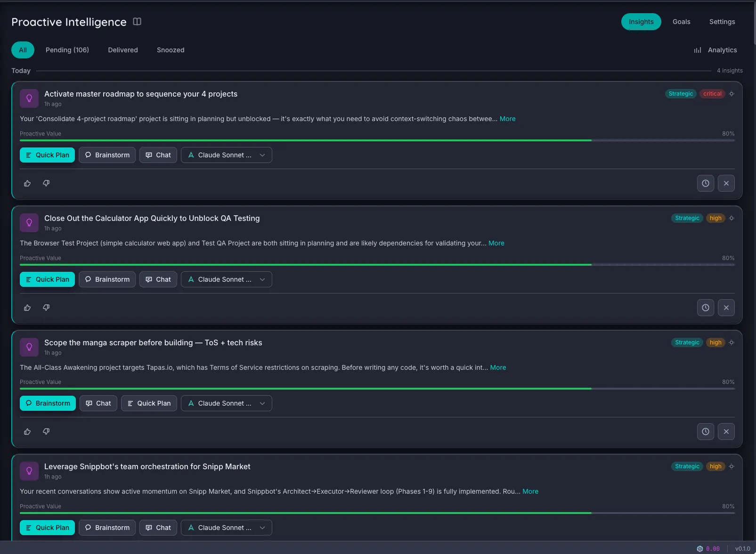The image size is (756, 554).
Task: Filter by Pending (106)
Action: 67,50
